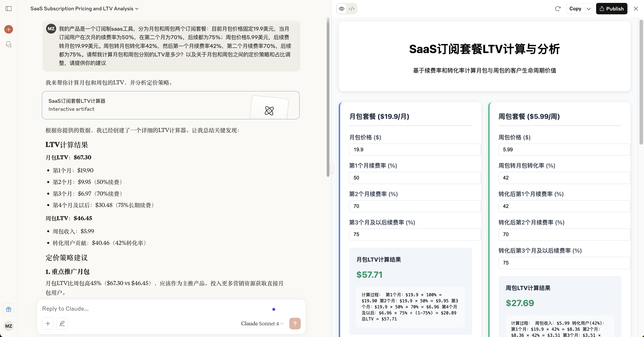The height and width of the screenshot is (337, 644).
Task: Edit the 第3个月及以后续费率 (%) field
Action: coord(415,235)
